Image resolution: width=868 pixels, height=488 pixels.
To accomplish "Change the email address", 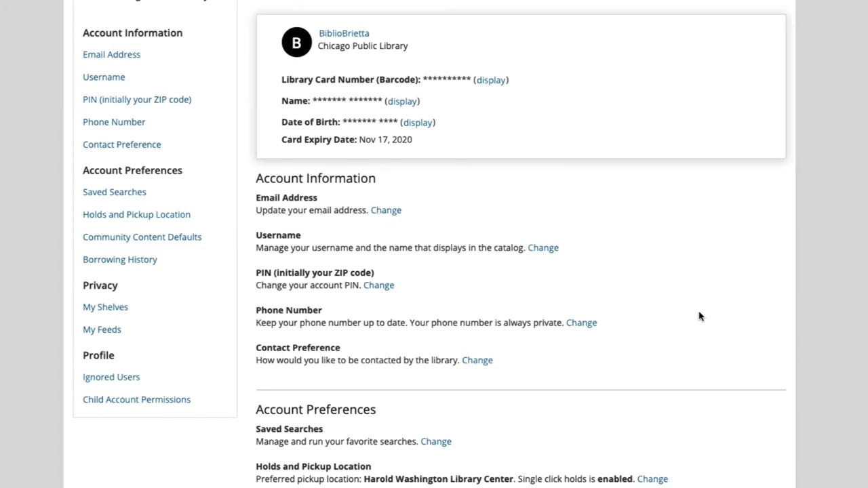I will (x=386, y=210).
